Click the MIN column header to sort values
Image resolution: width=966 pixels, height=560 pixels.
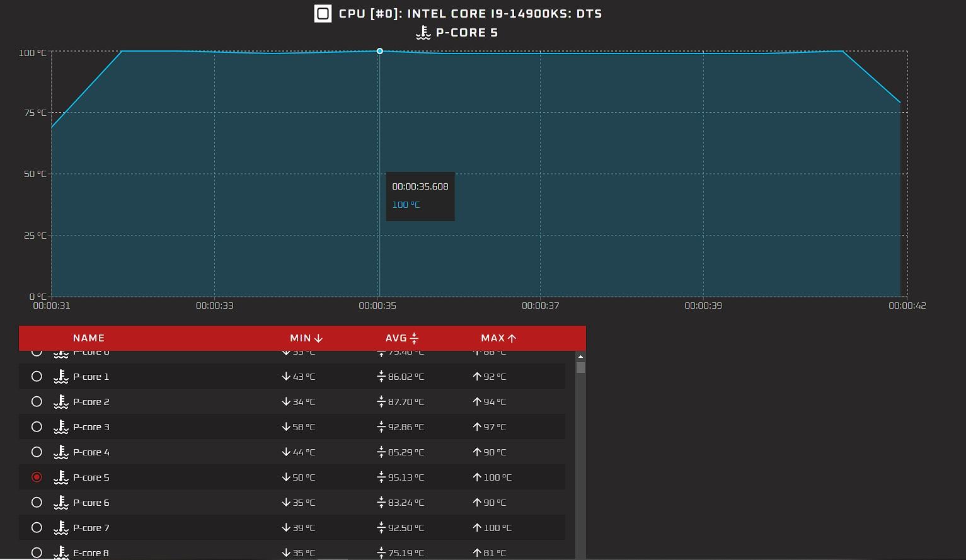click(300, 338)
